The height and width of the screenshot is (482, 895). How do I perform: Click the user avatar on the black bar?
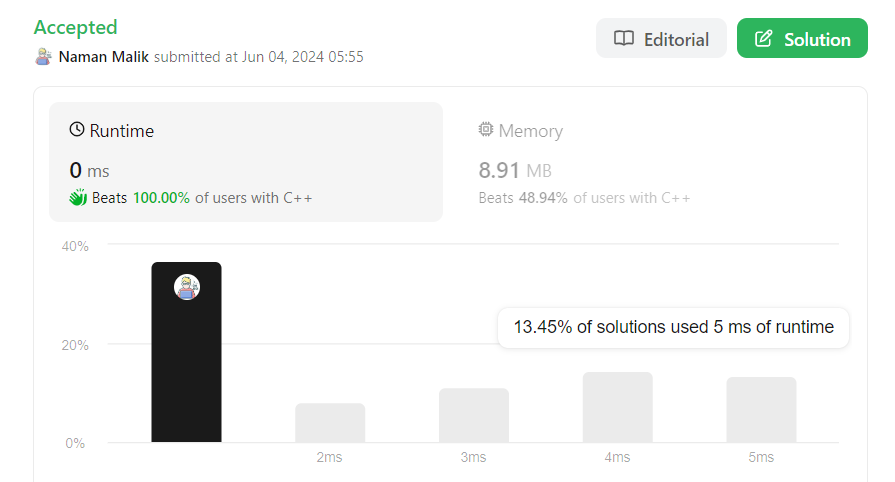(x=187, y=287)
